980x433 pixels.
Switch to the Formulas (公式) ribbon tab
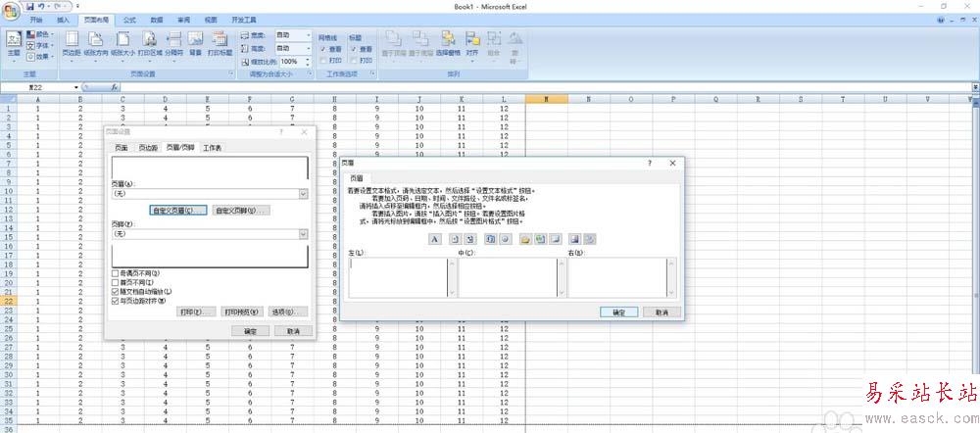129,20
